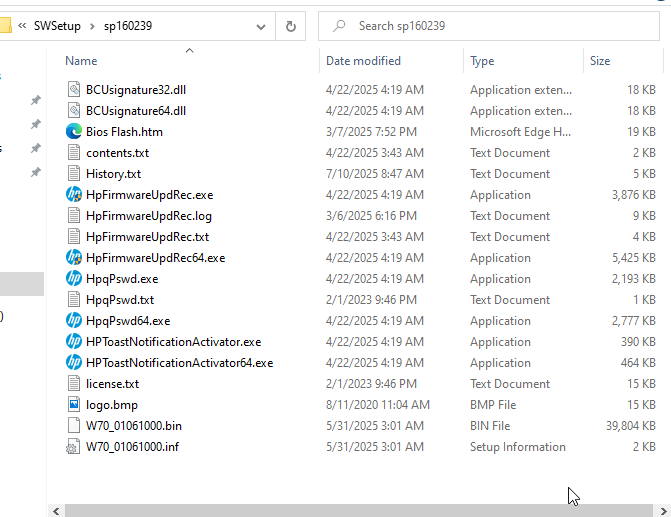
Task: Select the HPToastNotificationActivator.exe file name
Action: [x=173, y=341]
